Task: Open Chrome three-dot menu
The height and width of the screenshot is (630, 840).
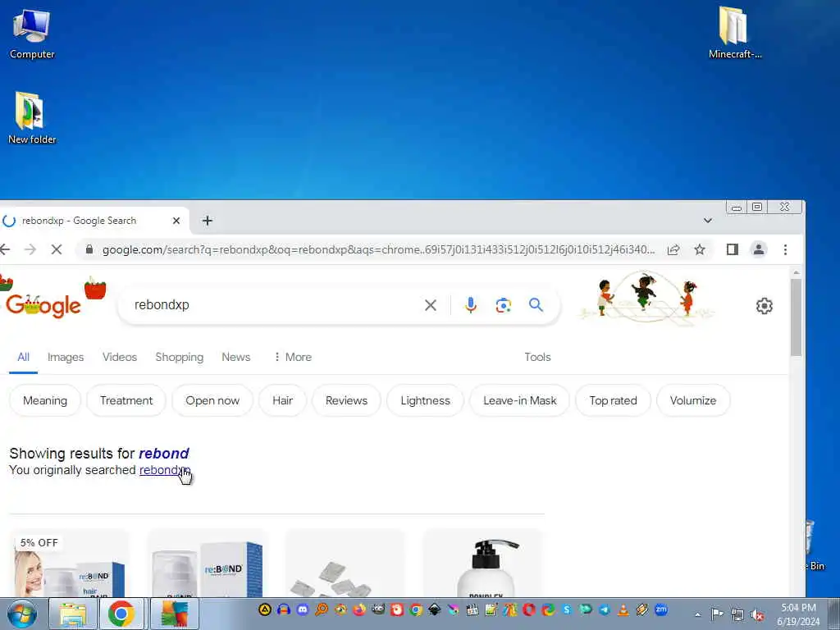Action: (x=785, y=249)
